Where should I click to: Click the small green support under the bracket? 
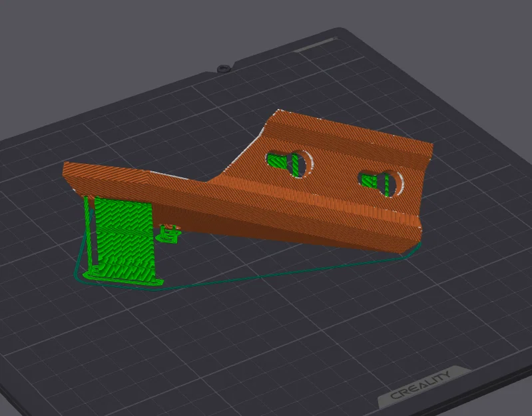point(168,234)
